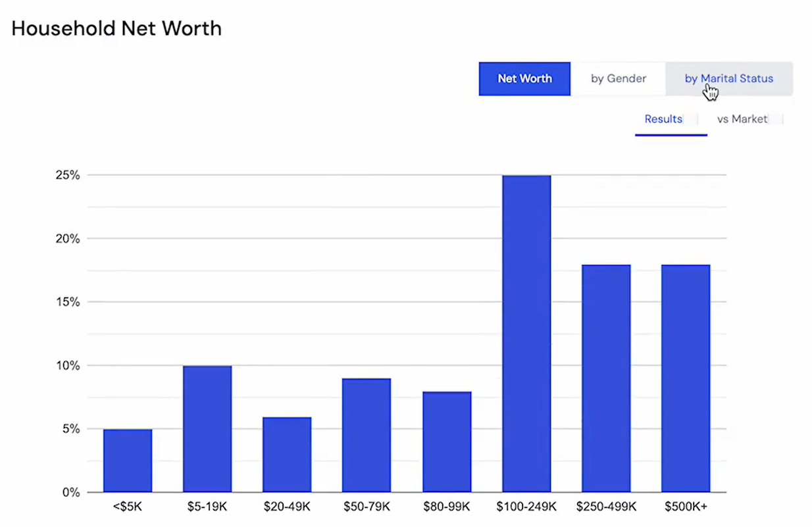Click the Household Net Worth heading
Screen dimensions: 812x527
coord(116,28)
